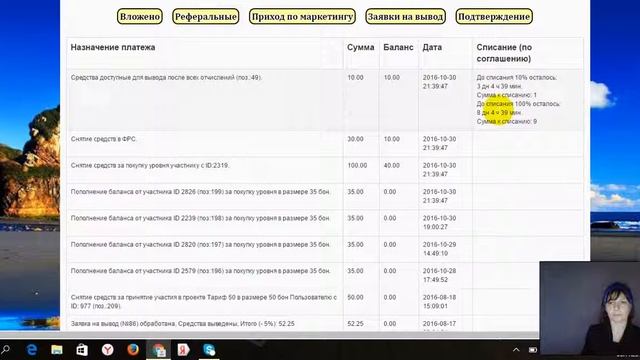Select the Тариф 50 participation row text
640x360 pixels.
click(204, 302)
